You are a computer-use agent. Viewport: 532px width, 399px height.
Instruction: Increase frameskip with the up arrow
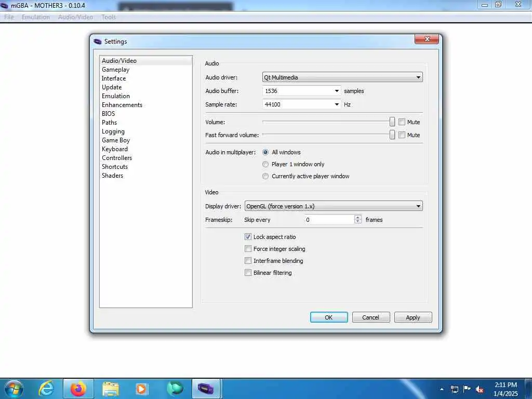click(x=357, y=218)
